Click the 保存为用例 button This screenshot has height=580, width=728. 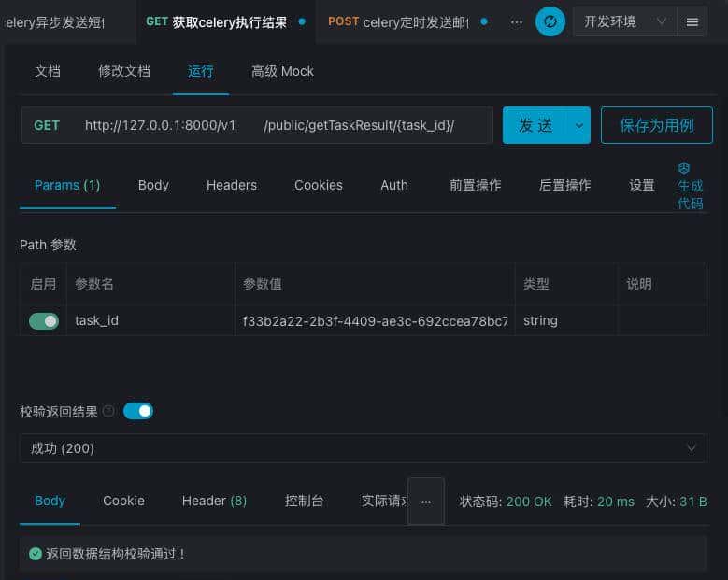pos(656,125)
